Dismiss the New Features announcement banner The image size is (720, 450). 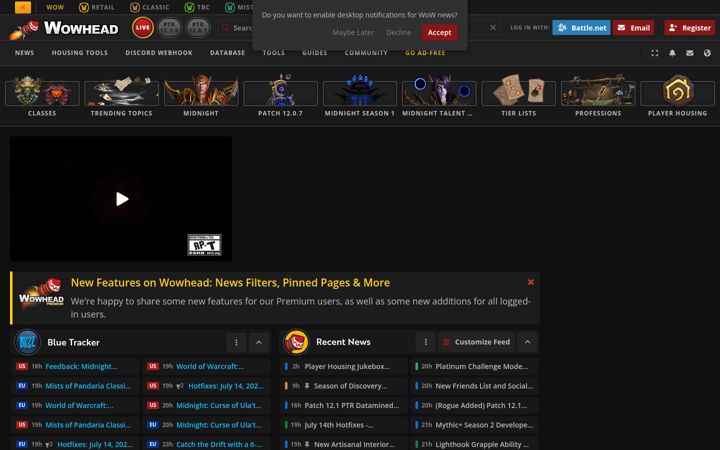[531, 282]
